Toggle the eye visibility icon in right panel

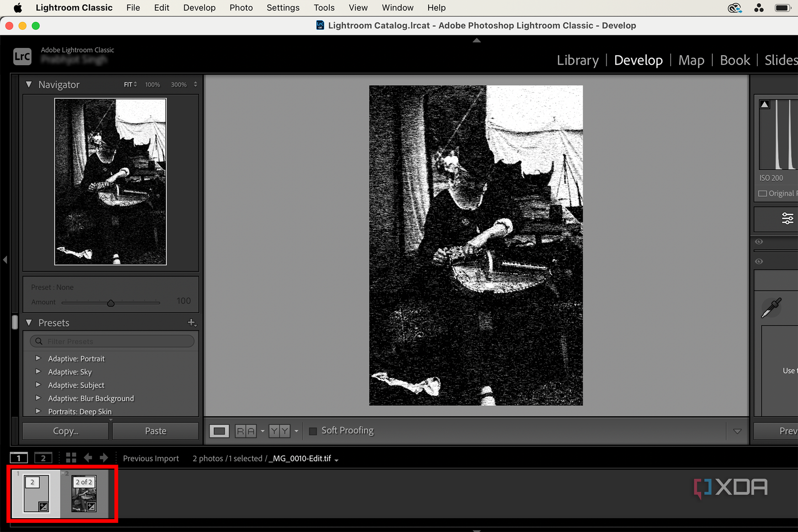[x=759, y=242]
